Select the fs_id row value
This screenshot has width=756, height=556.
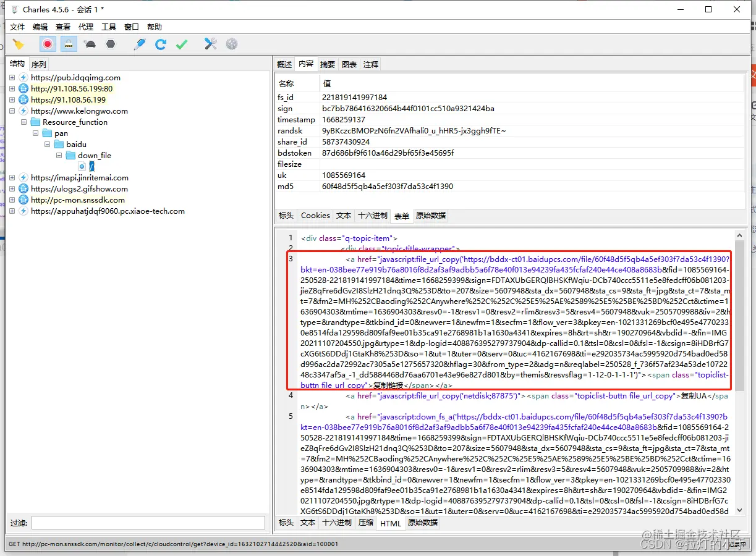(x=354, y=98)
